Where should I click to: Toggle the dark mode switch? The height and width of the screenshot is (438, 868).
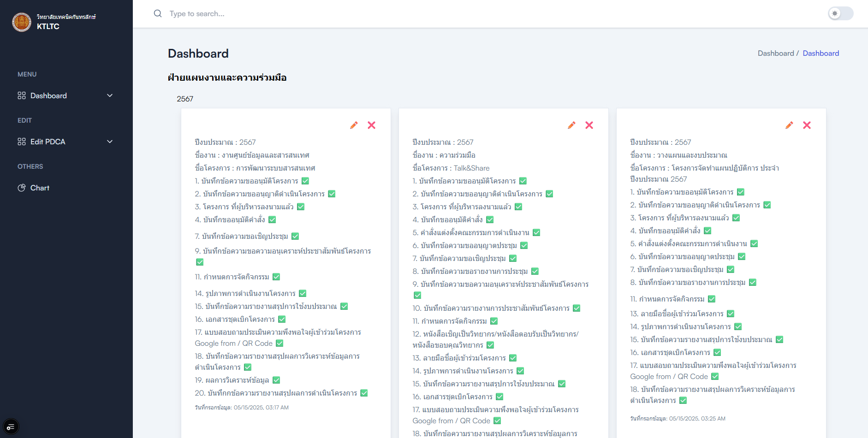coord(840,14)
